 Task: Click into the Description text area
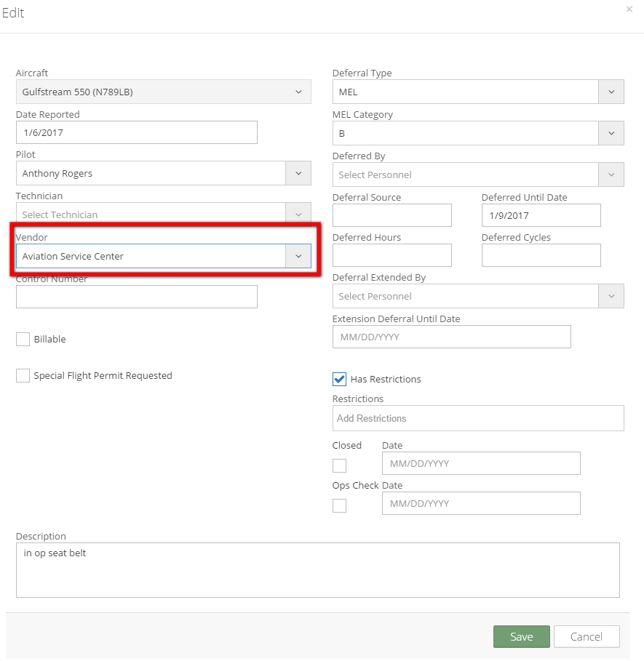click(x=318, y=570)
